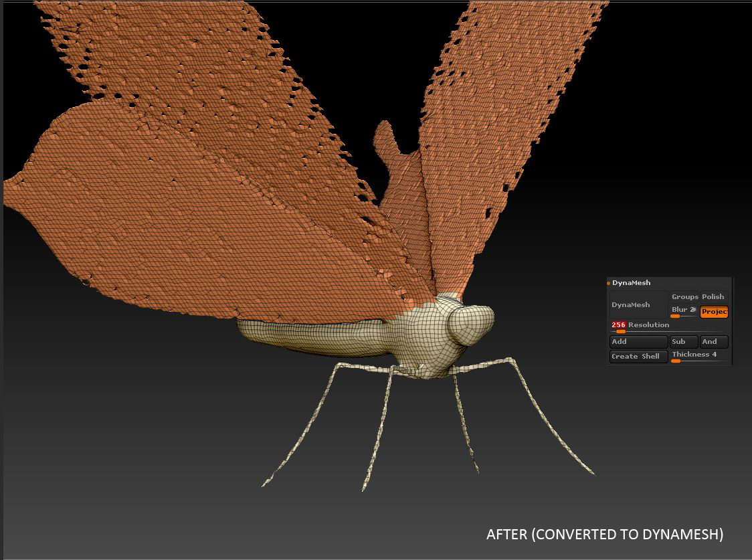Apply DynaMesh to the active subtool
This screenshot has height=560, width=752.
(x=635, y=304)
